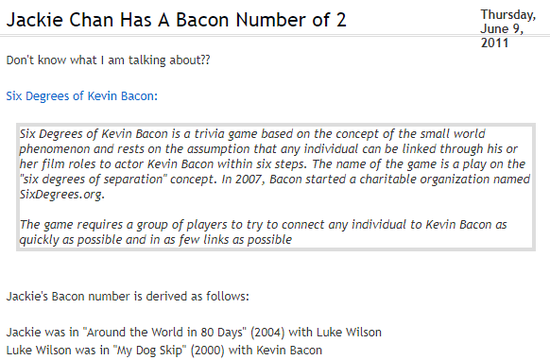This screenshot has height=360, width=550.
Task: Click the SixDegrees.org text in the quote
Action: [x=62, y=194]
